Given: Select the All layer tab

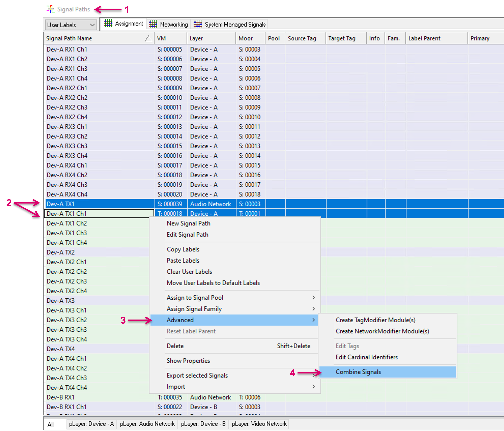Looking at the screenshot, I should 51,425.
